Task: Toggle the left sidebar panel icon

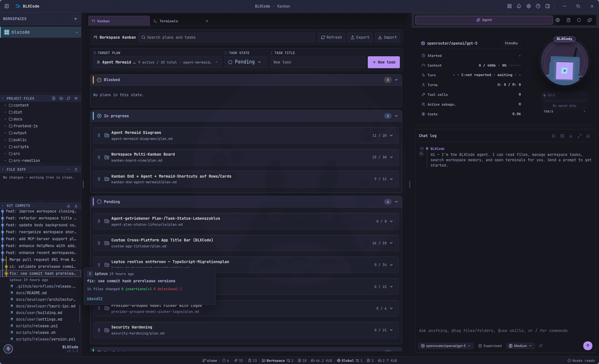Action: coord(7,6)
